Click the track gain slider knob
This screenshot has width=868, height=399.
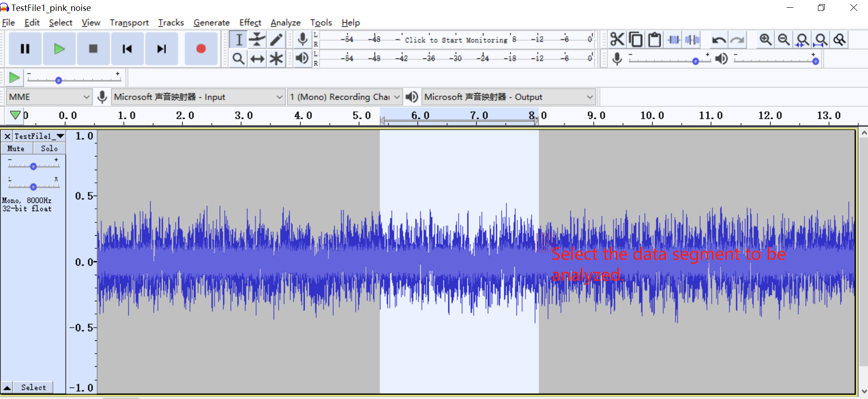click(x=33, y=167)
